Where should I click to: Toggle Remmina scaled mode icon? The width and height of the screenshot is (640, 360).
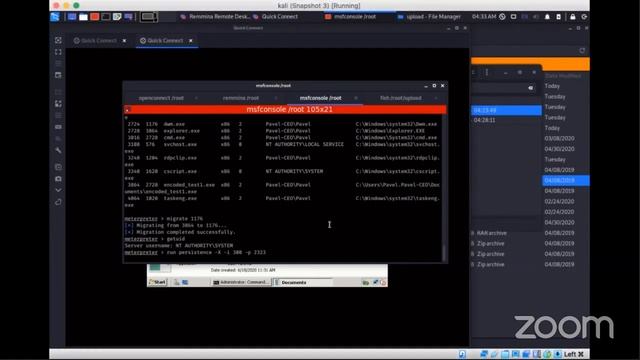58,104
